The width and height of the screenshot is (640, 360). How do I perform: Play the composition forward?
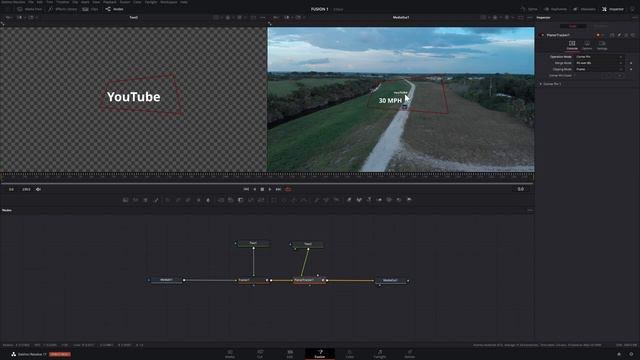pyautogui.click(x=270, y=189)
